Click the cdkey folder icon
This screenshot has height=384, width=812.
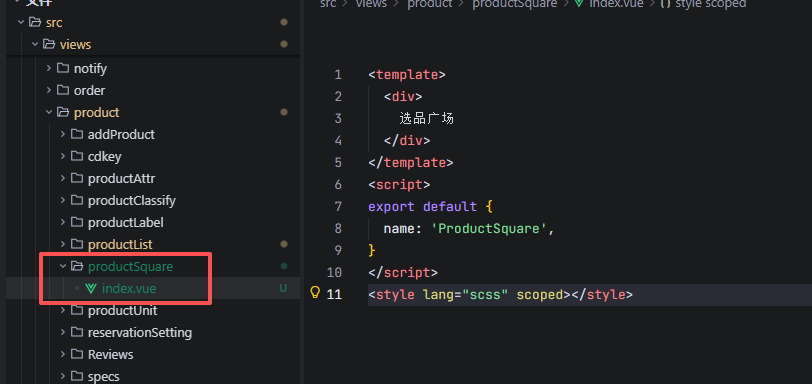point(77,156)
